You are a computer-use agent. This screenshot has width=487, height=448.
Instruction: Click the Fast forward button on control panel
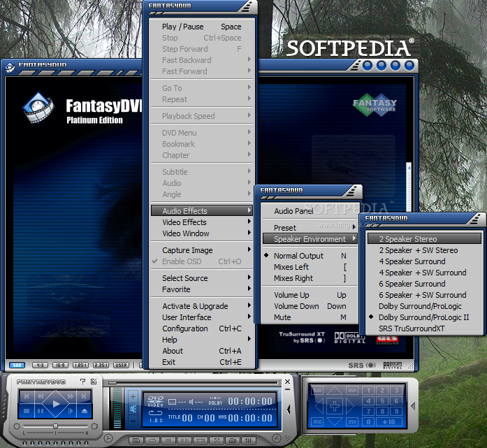tap(70, 396)
